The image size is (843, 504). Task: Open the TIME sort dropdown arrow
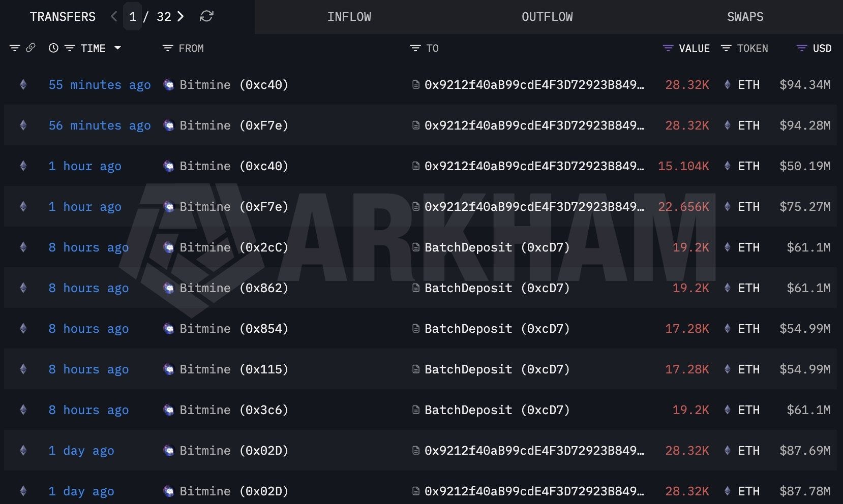(x=118, y=48)
